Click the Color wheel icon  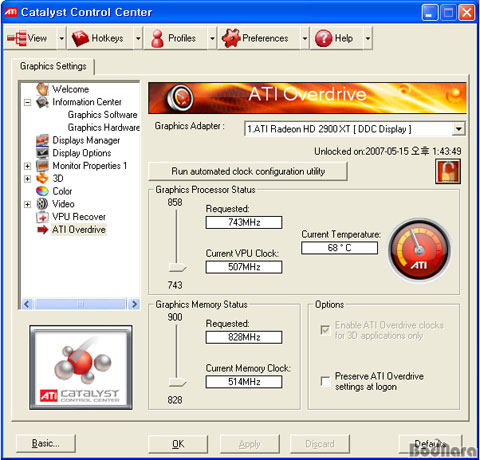[42, 191]
